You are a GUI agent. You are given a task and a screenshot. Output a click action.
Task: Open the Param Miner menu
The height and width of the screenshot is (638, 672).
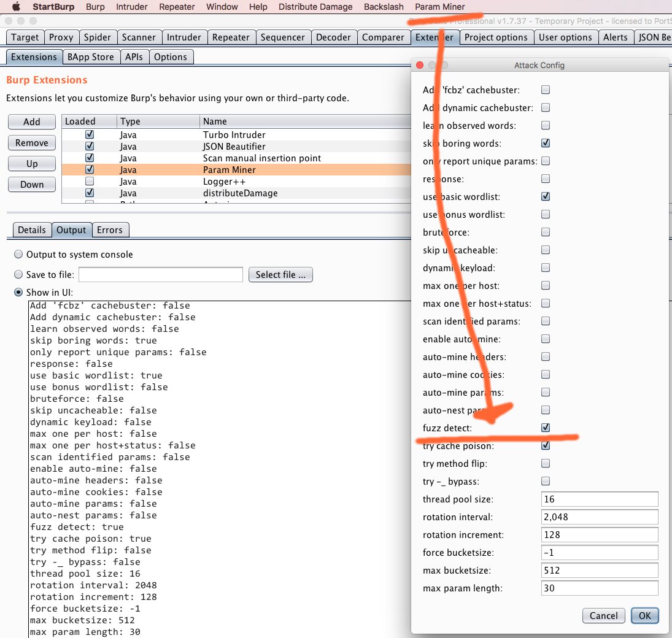[439, 7]
